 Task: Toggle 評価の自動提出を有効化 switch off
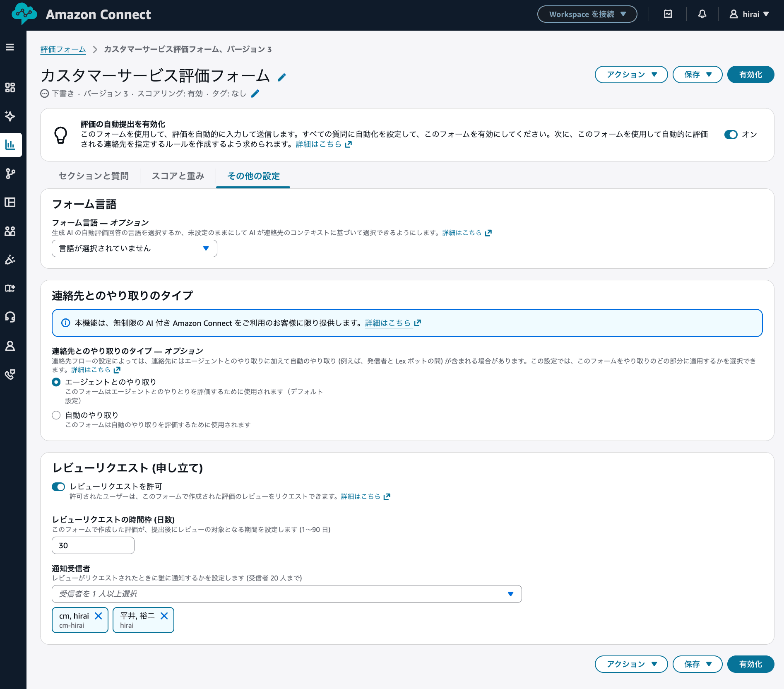[x=731, y=135]
